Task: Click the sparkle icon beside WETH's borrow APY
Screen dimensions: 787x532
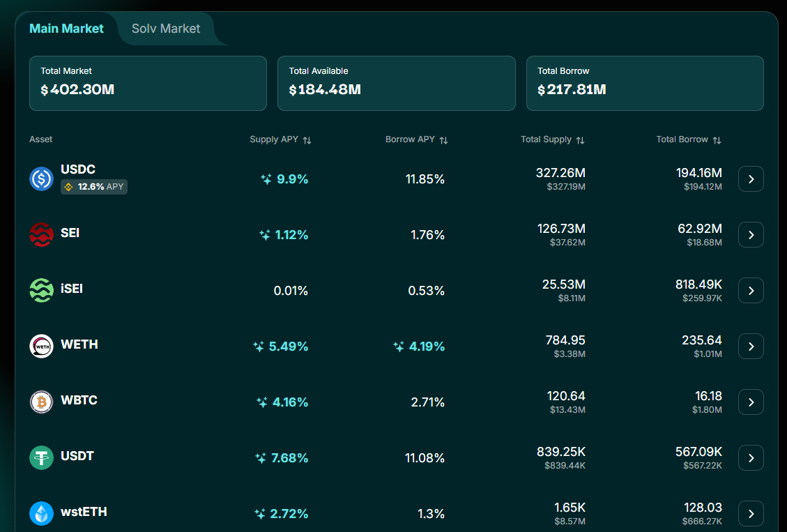Action: [x=398, y=346]
